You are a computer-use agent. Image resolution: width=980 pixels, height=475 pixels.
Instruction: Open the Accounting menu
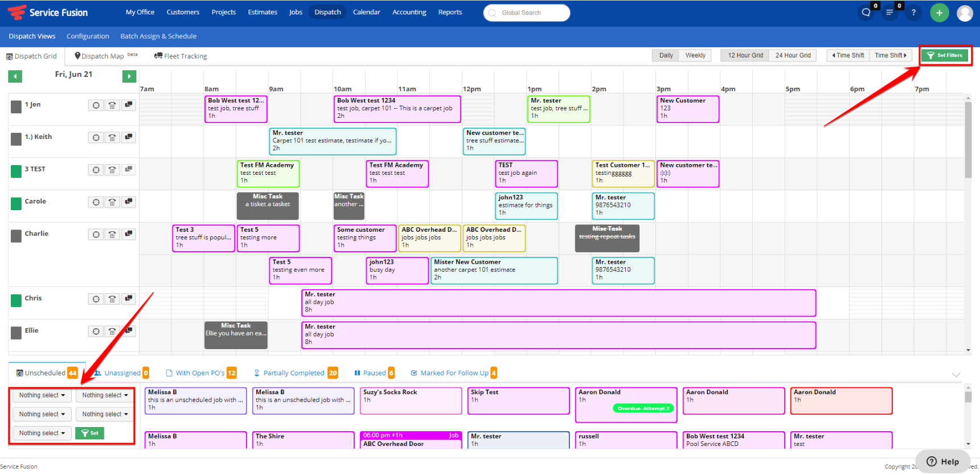coord(409,12)
